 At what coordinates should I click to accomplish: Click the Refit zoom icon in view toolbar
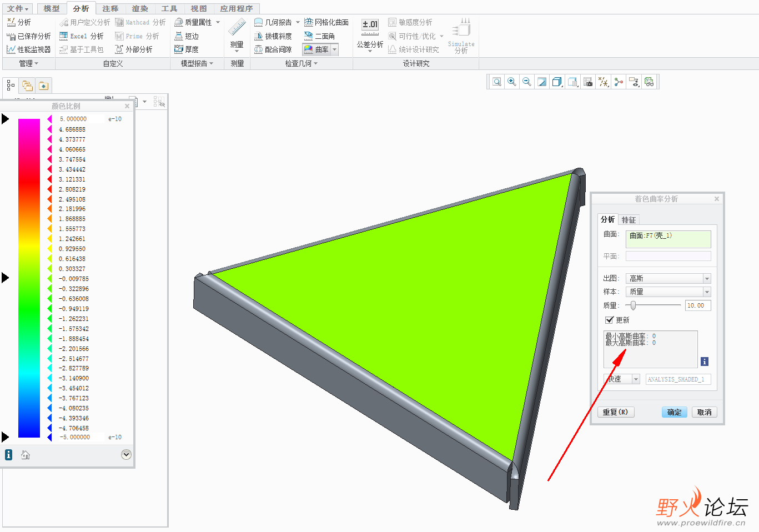497,82
